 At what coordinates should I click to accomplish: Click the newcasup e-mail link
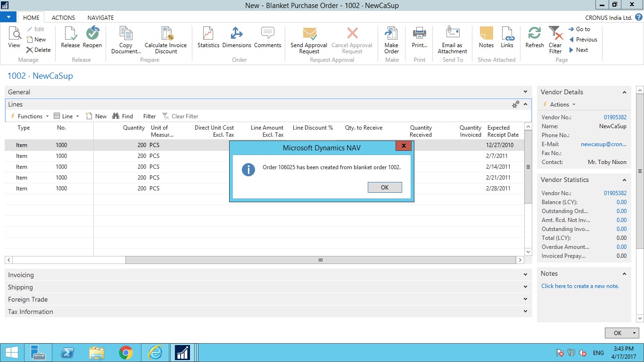pos(603,144)
